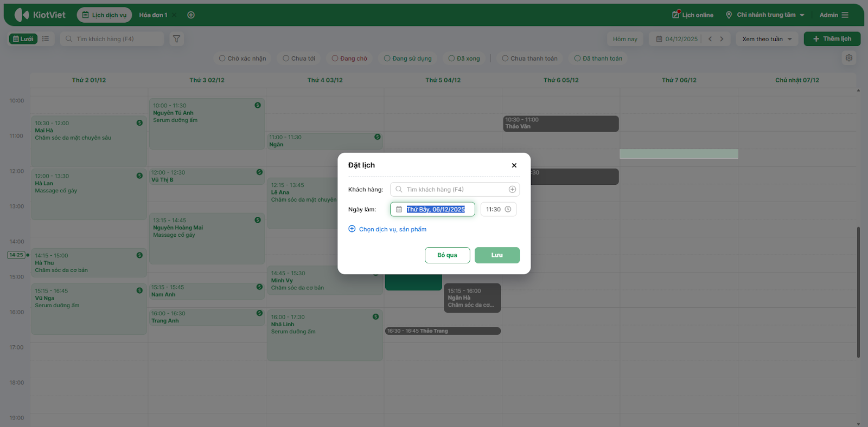Click the payment icon on Nhã Linh appointment
The width and height of the screenshot is (868, 427).
(375, 316)
